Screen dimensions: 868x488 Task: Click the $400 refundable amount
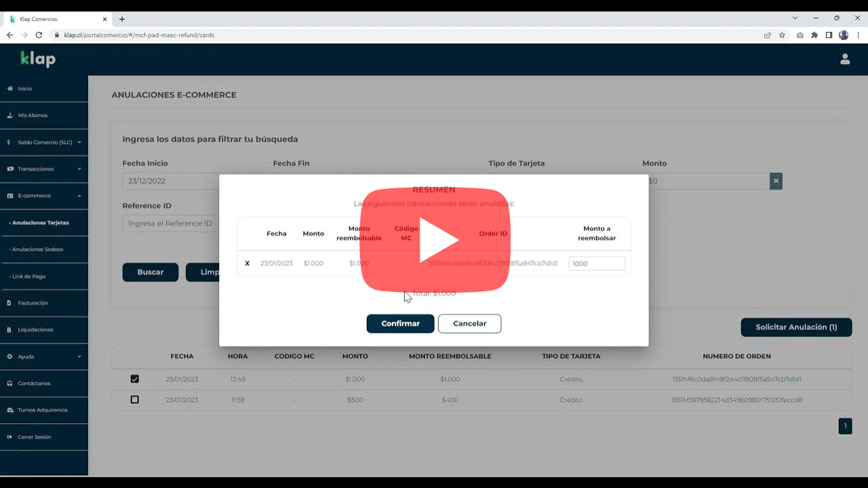450,400
